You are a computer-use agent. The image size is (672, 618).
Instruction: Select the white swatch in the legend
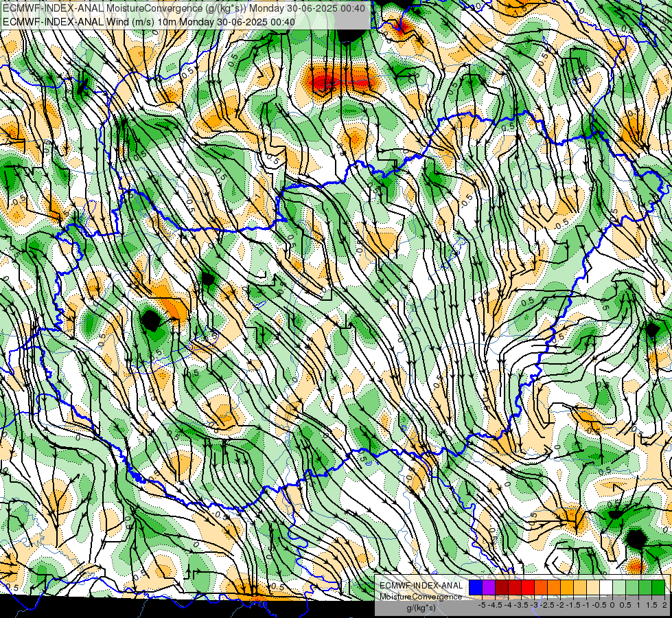pos(606,587)
